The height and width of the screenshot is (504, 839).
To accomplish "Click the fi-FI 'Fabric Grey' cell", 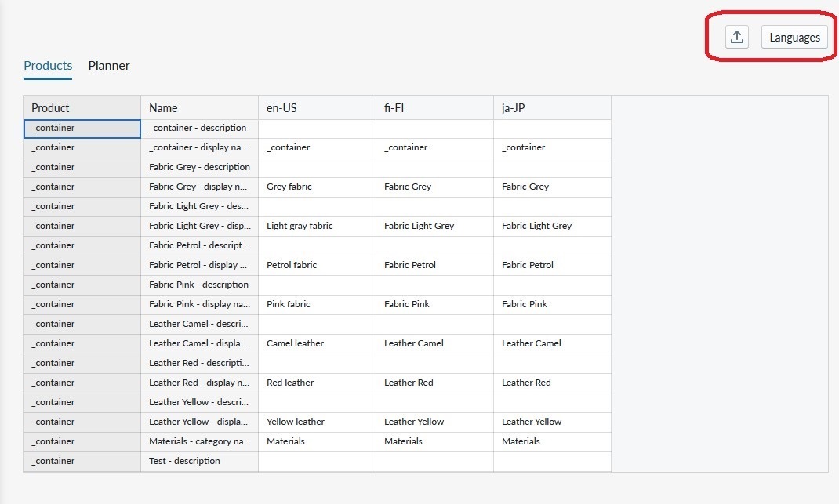I will pyautogui.click(x=435, y=187).
